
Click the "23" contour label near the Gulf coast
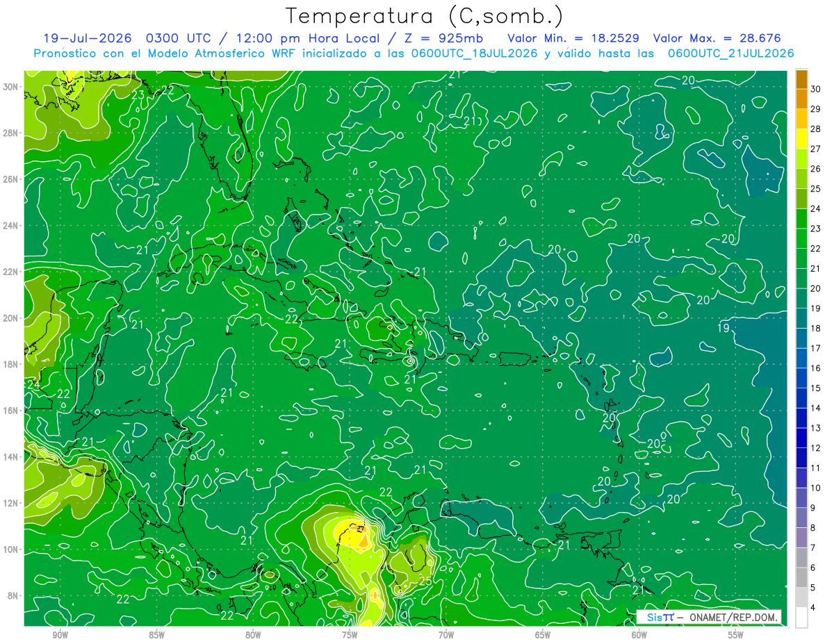[138, 95]
